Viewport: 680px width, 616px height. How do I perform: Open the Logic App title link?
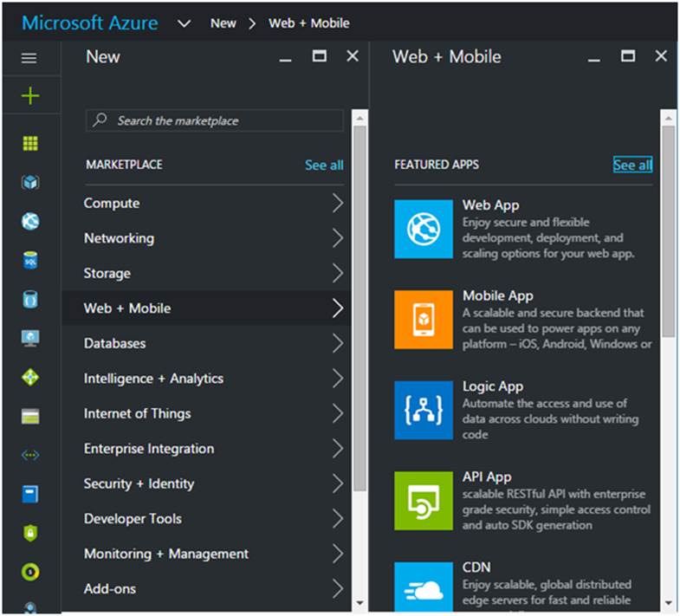point(493,386)
